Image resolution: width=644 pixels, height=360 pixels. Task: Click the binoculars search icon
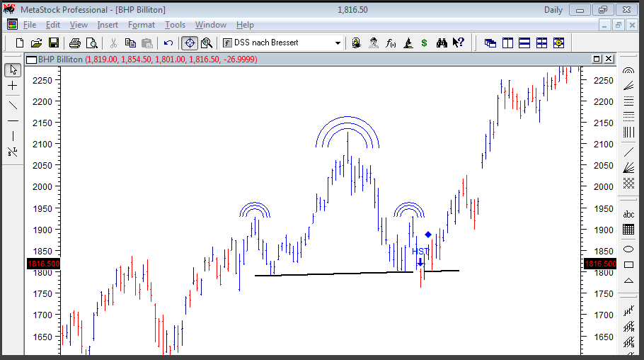click(442, 43)
